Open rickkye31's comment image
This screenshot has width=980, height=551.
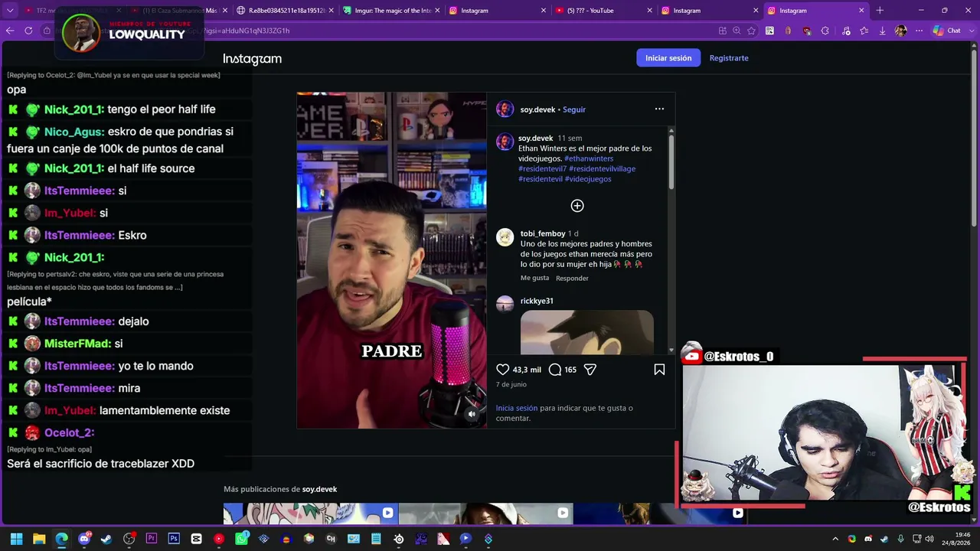[587, 332]
